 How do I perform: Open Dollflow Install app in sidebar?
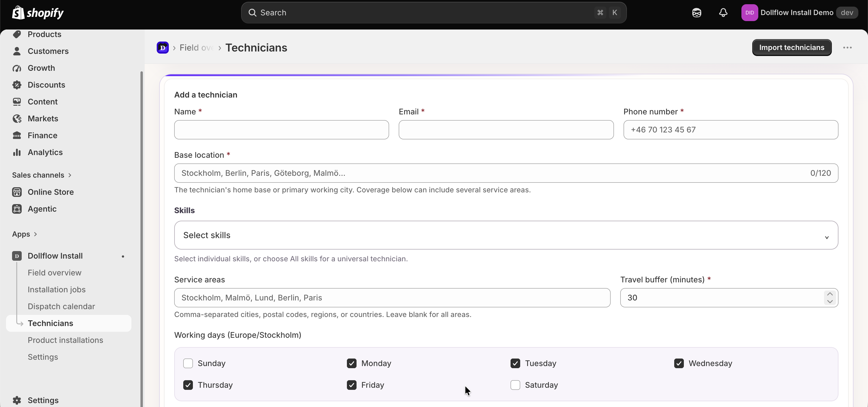55,256
